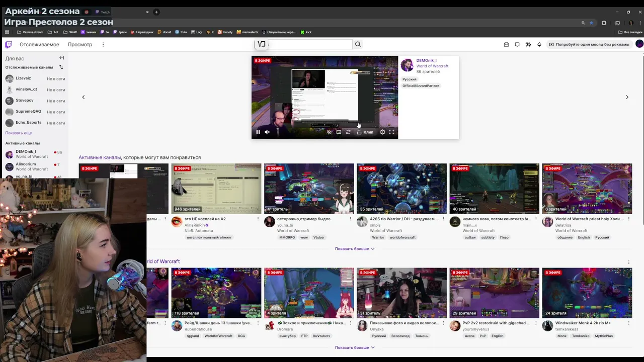This screenshot has height=362, width=644.
Task: Open Активные каналы link heading
Action: pos(100,157)
